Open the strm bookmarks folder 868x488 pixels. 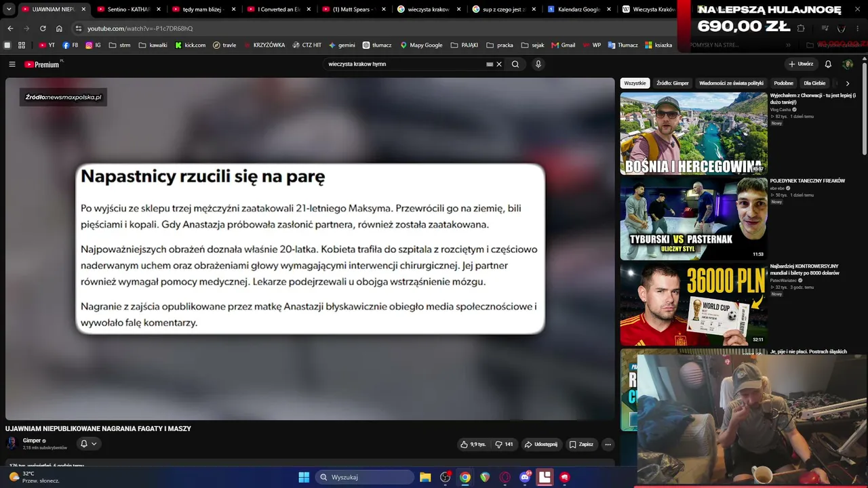click(x=119, y=45)
